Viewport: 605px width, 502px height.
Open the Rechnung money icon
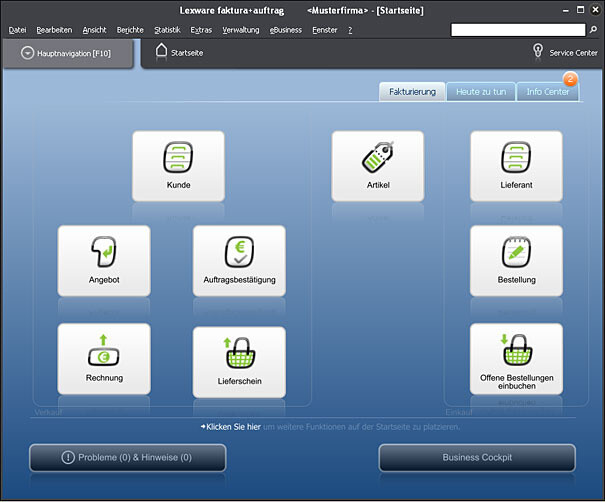coord(104,350)
